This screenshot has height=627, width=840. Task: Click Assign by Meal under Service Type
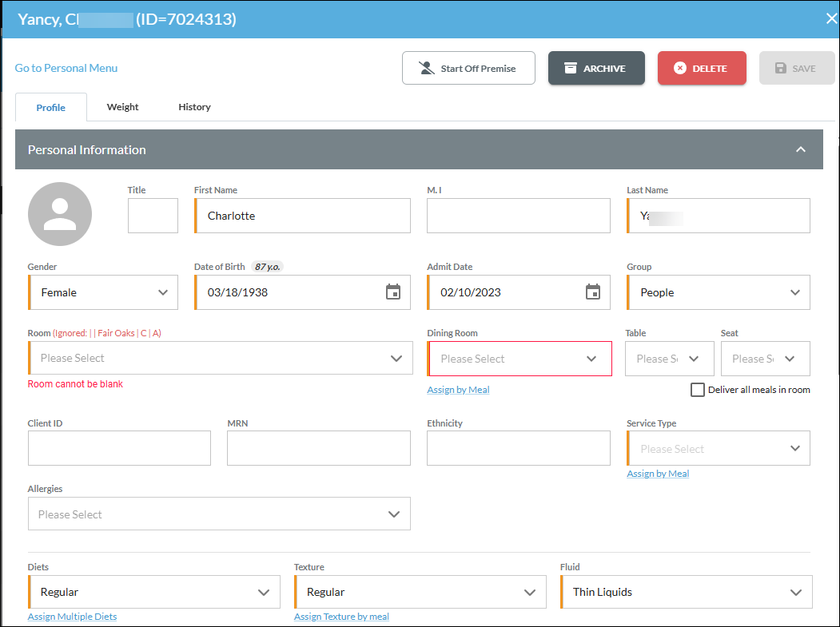(x=658, y=474)
